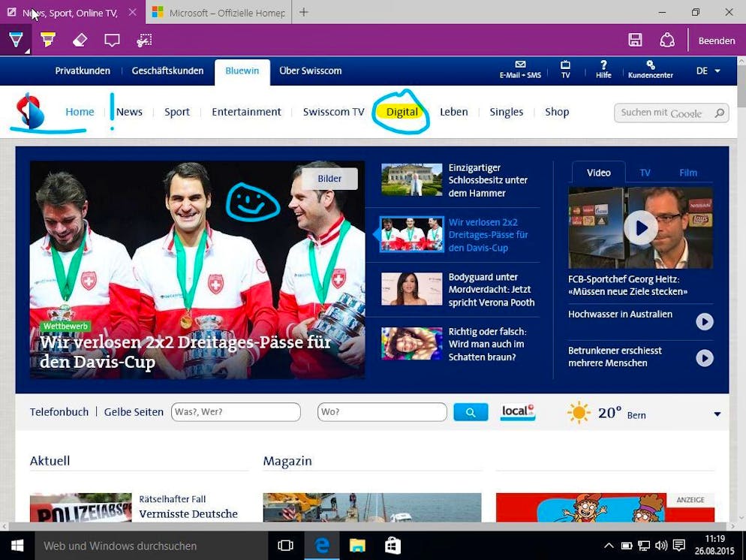Image resolution: width=746 pixels, height=560 pixels.
Task: Open Über Swisscom section
Action: [310, 71]
